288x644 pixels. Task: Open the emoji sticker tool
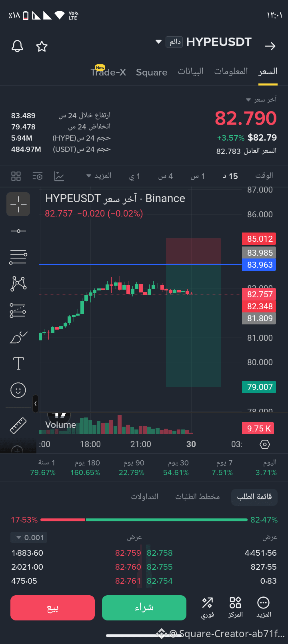pos(18,390)
